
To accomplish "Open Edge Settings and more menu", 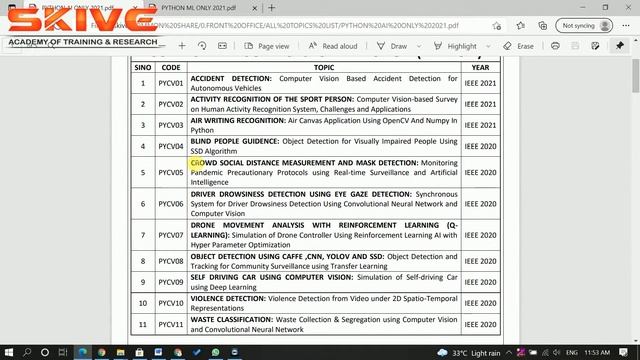I will [x=626, y=26].
